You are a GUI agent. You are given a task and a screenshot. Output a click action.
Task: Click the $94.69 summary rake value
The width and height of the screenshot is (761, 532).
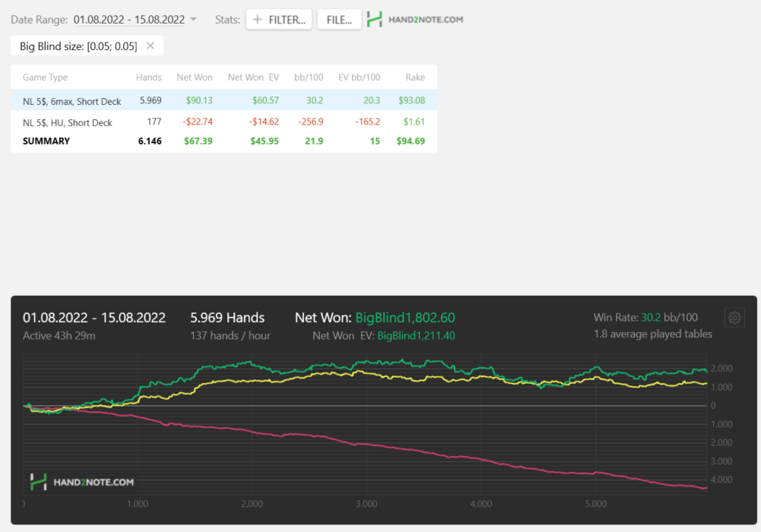[411, 141]
